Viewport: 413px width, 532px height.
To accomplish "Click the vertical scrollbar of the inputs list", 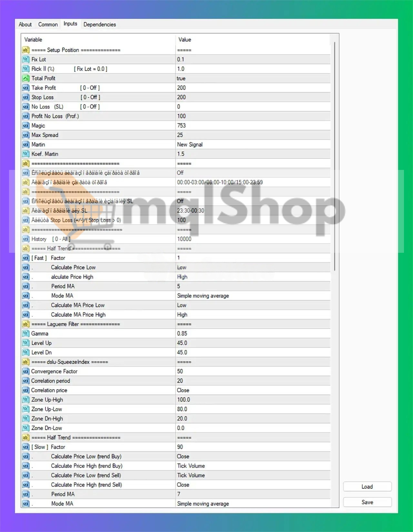I will (x=335, y=155).
